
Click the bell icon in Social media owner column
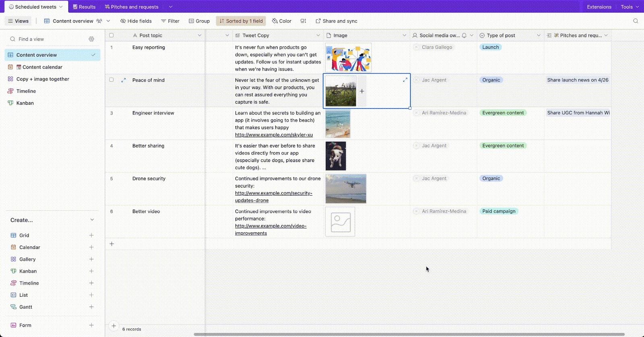[x=464, y=35]
